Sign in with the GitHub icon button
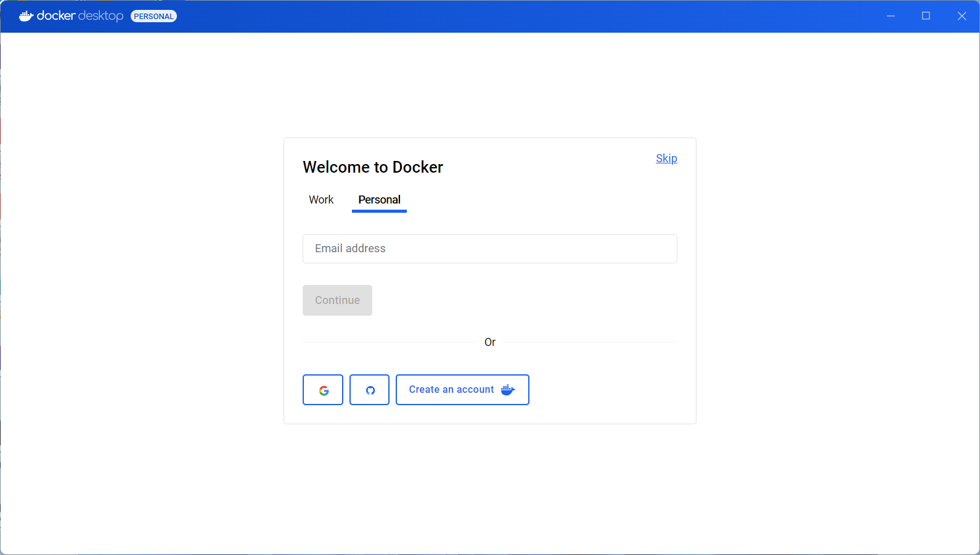Screen dimensions: 980x555 tap(370, 390)
